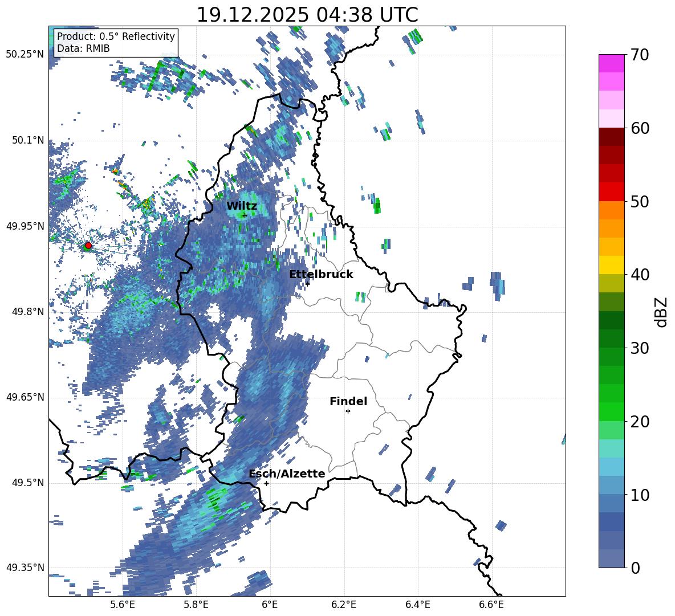
Task: Click the dBZ colorbar axis label
Action: (x=662, y=312)
